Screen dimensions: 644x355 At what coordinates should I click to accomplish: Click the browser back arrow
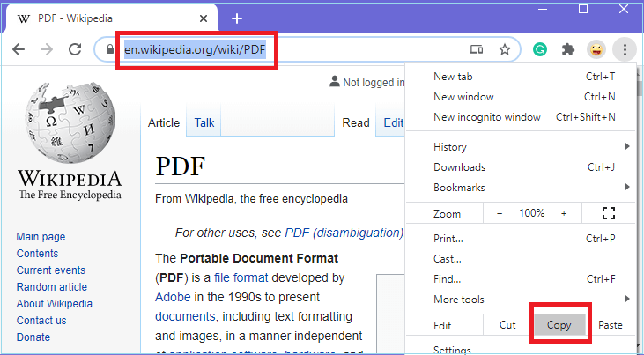coord(19,49)
